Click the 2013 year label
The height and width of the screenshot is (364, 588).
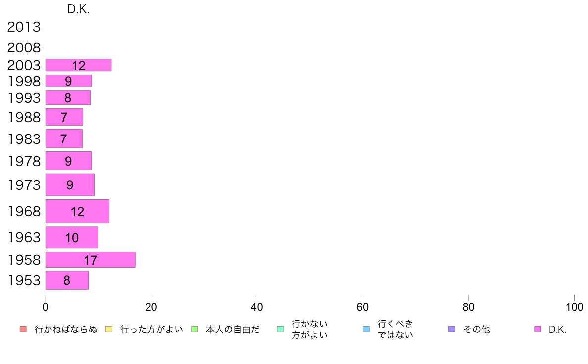[24, 27]
